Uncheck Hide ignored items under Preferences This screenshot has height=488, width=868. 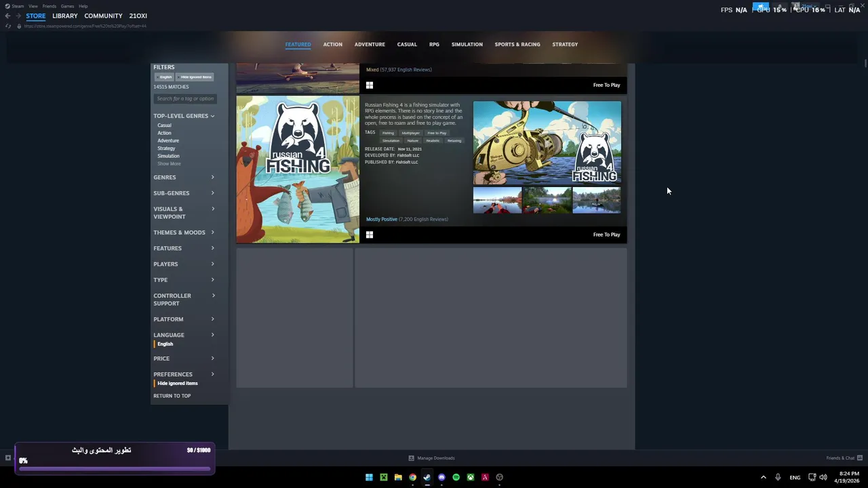tap(177, 384)
